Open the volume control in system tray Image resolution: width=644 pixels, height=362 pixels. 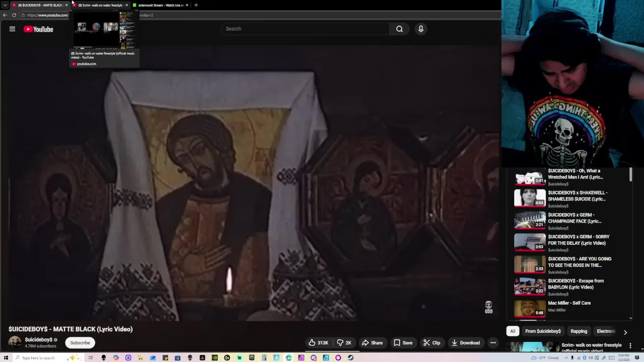pos(591,358)
